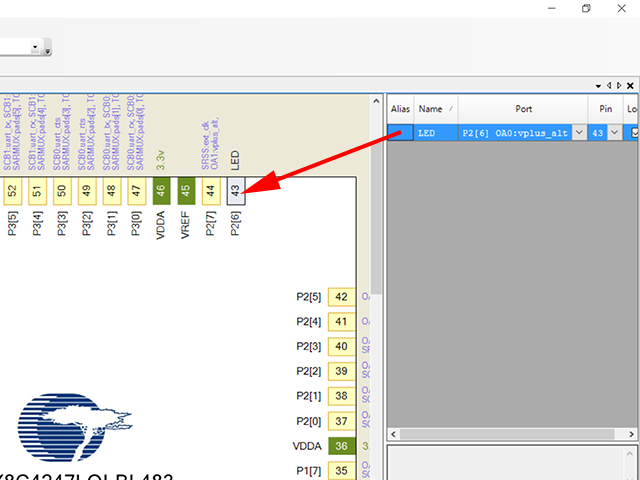Image resolution: width=640 pixels, height=480 pixels.
Task: Click pin 51 box for P3[4]
Action: click(x=37, y=191)
